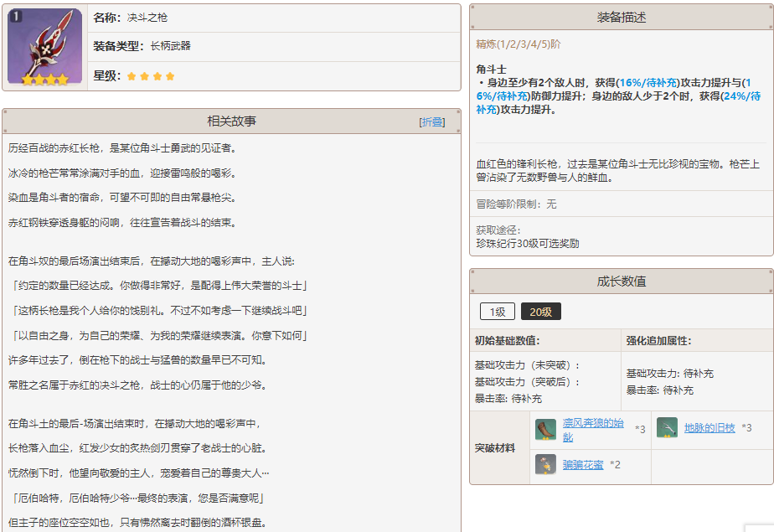The height and width of the screenshot is (532, 774).
Task: Click the 突破材料 row label
Action: (x=494, y=447)
